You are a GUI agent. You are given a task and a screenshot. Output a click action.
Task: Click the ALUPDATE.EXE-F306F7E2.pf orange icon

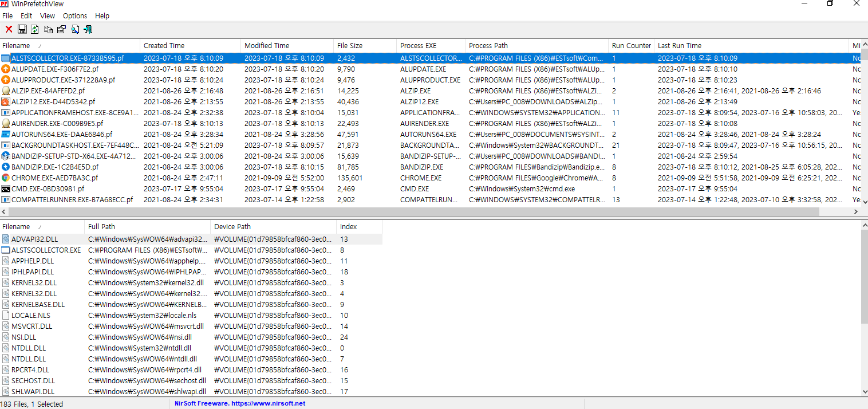coord(6,69)
